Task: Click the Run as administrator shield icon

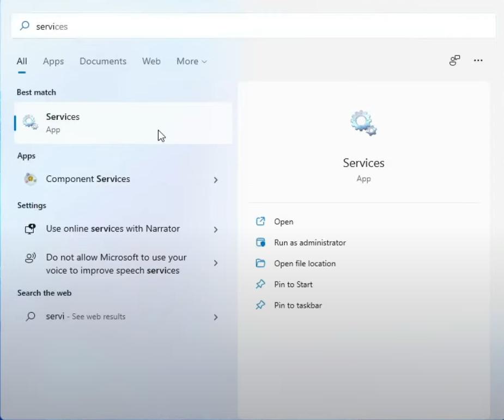Action: pos(260,242)
